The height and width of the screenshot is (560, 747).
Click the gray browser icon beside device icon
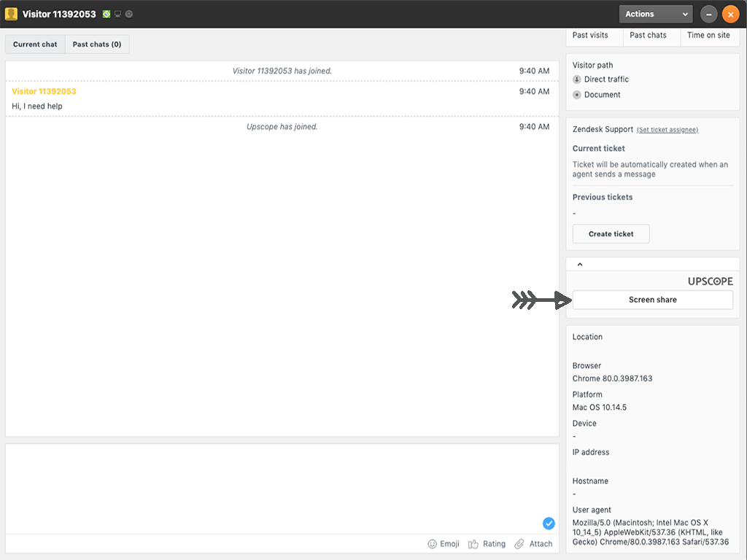[x=129, y=15]
